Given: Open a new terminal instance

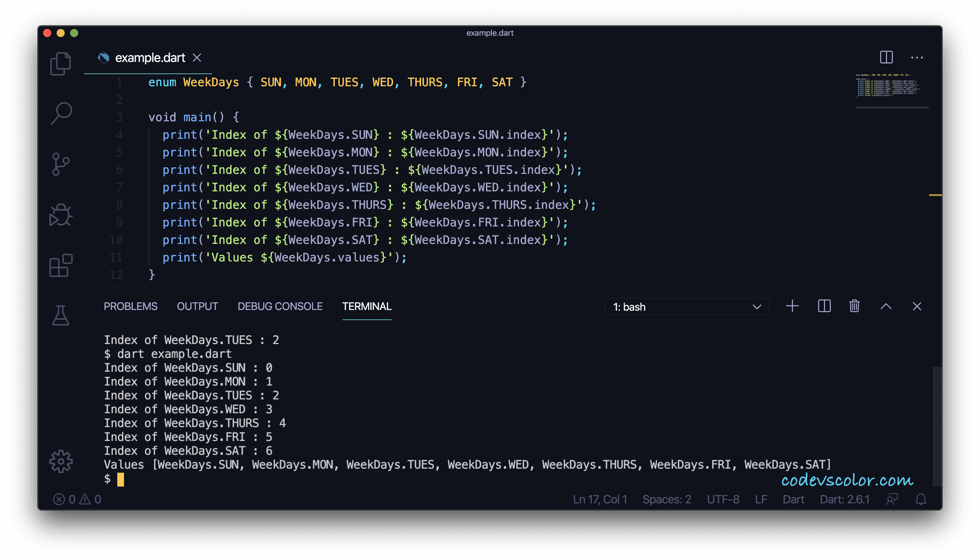Looking at the screenshot, I should 792,306.
